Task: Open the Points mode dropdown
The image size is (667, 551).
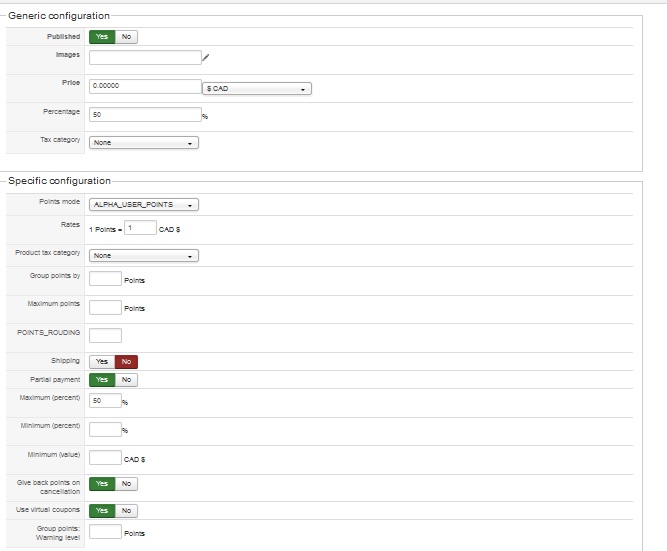Action: coord(144,205)
